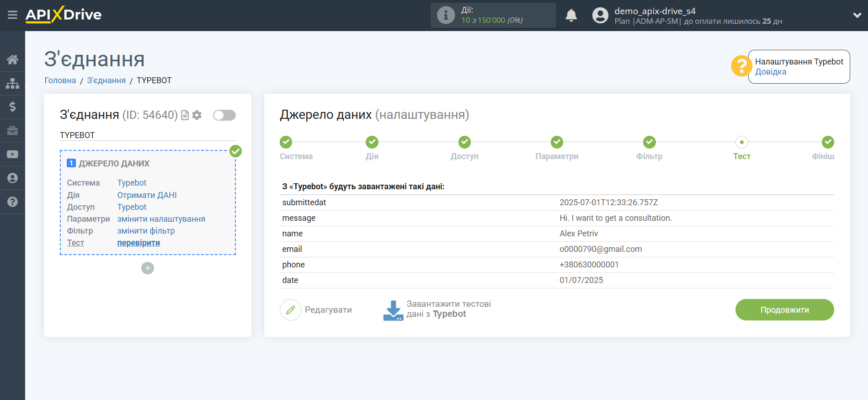Viewport: 868px width, 400px height.
Task: Go to Доступ step
Action: [465, 142]
